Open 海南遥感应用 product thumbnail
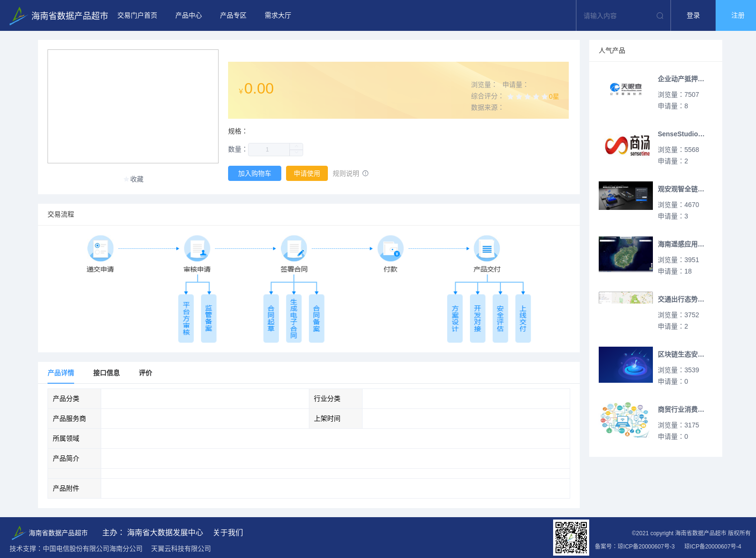Screen dimensions: 756x558 coord(626,254)
